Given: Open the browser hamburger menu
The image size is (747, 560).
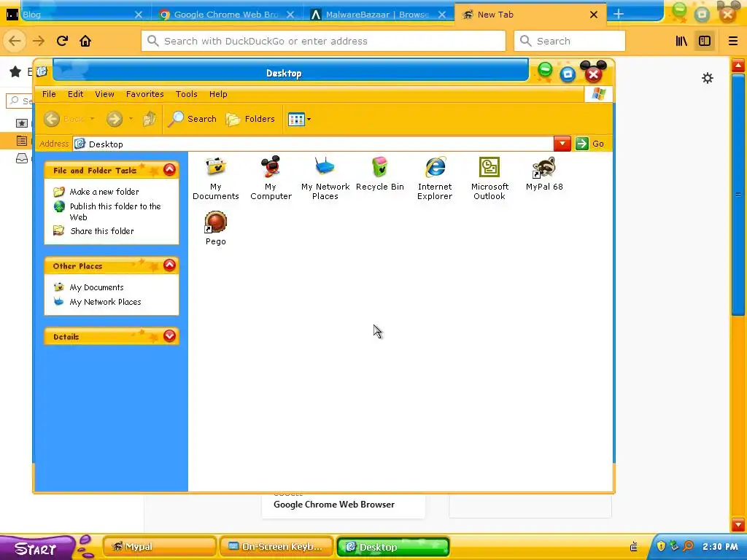Looking at the screenshot, I should tap(732, 41).
